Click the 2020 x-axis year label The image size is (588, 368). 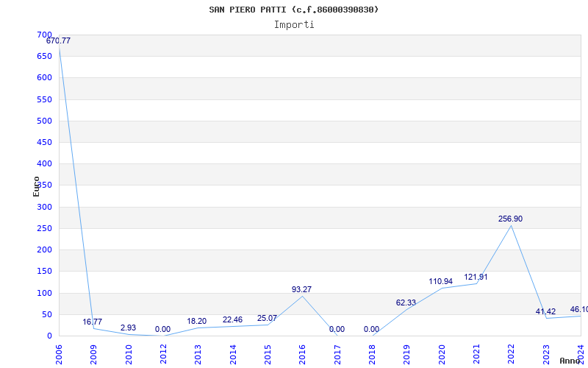[x=442, y=354]
